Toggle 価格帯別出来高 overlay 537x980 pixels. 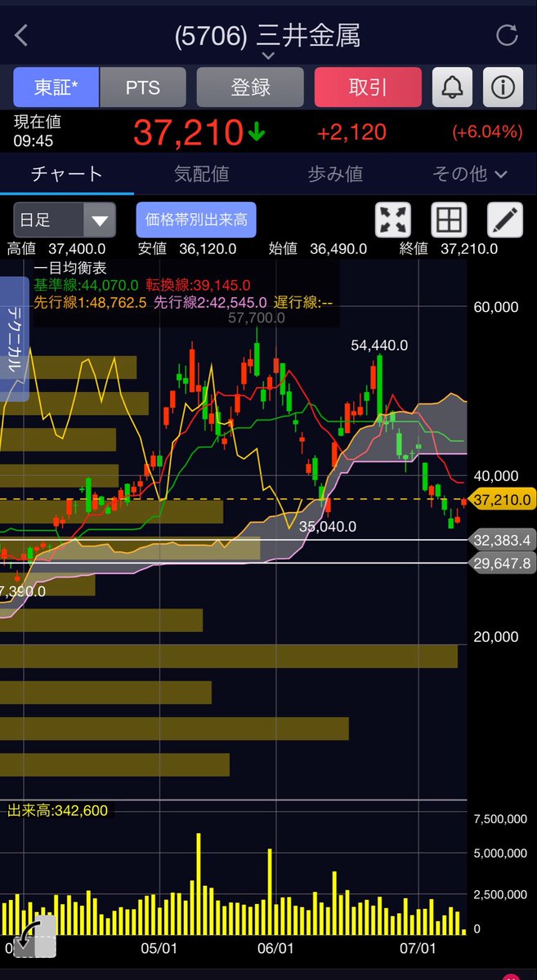(196, 220)
